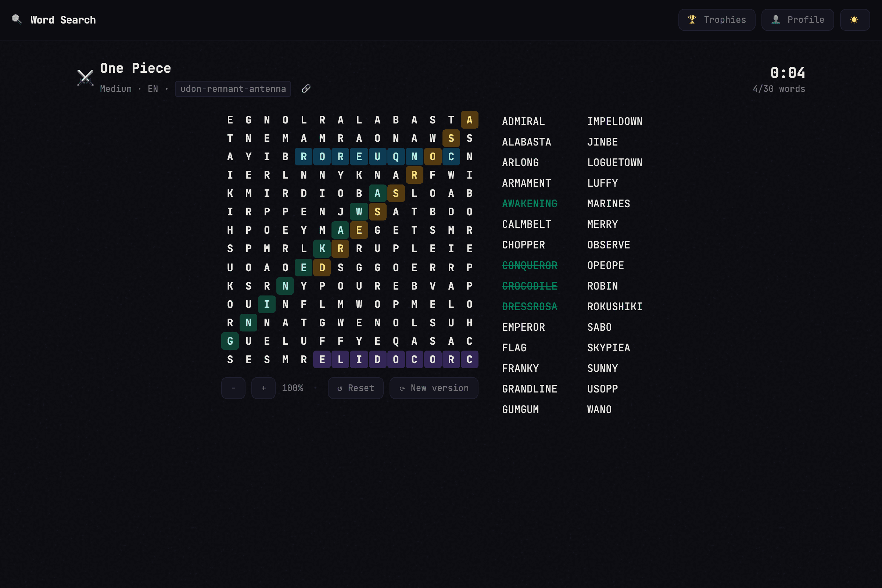Click the 100% zoom level label

pyautogui.click(x=293, y=388)
